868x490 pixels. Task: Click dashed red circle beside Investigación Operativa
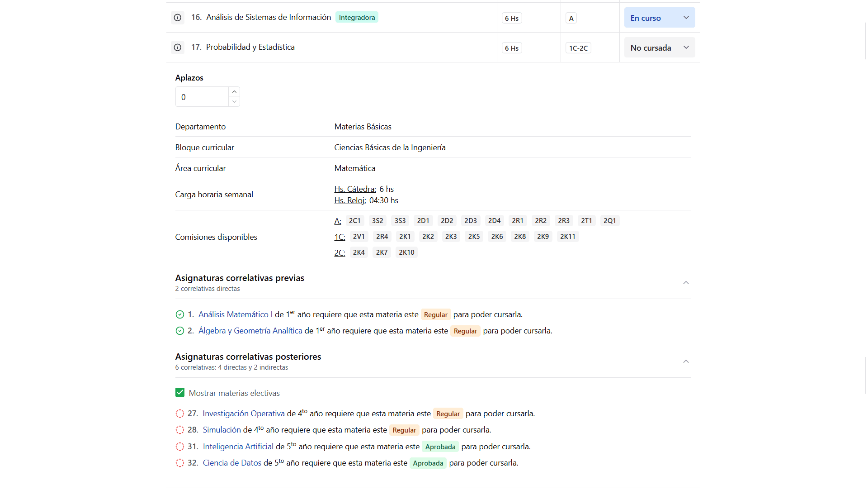180,414
